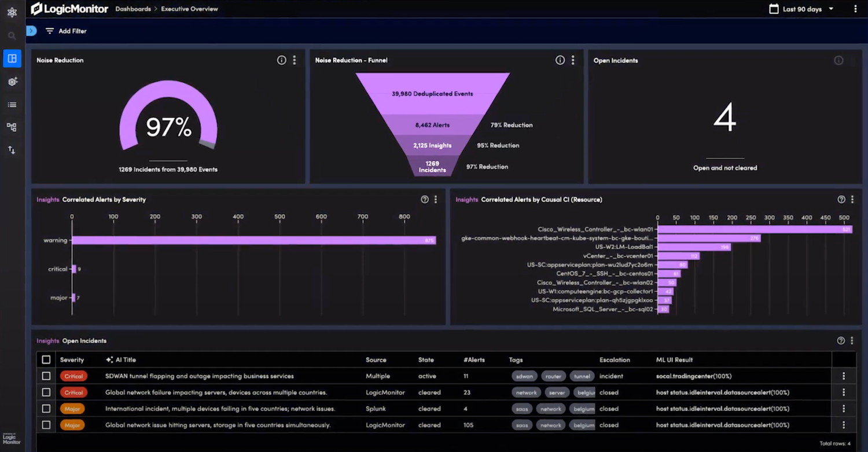Screen dimensions: 868x452
Task: Select the checkbox for the SDWAN tunnel incident row
Action: coord(46,376)
